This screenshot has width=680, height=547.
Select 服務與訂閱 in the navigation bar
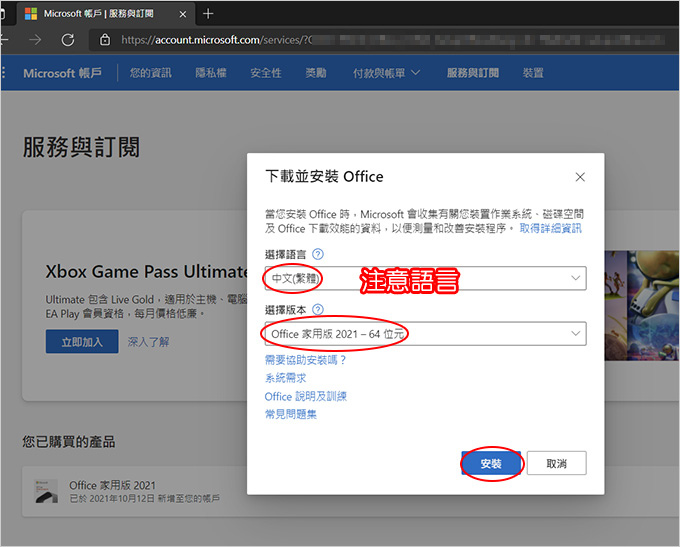[x=473, y=73]
